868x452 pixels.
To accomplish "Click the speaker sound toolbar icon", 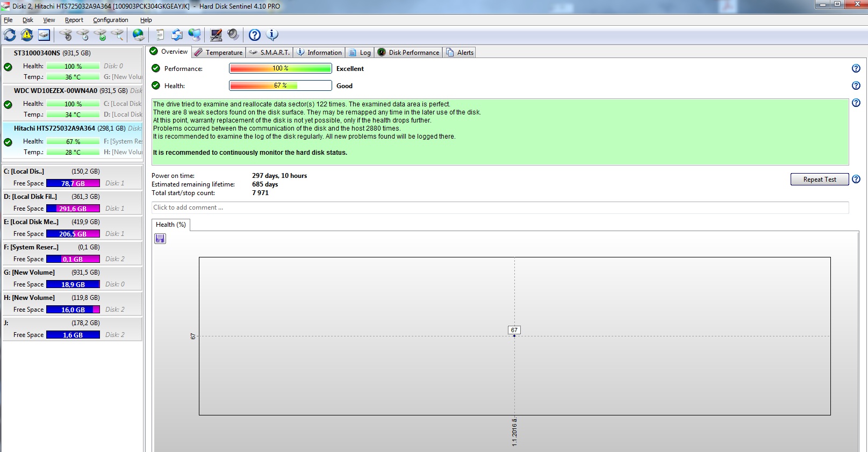I will tap(233, 35).
